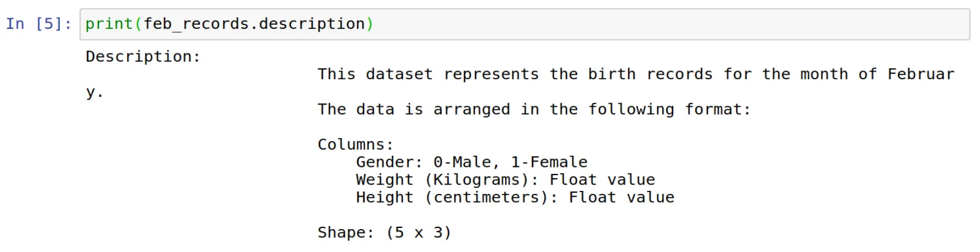Click inside the code input cell's empty area
980x252 pixels.
[x=669, y=24]
